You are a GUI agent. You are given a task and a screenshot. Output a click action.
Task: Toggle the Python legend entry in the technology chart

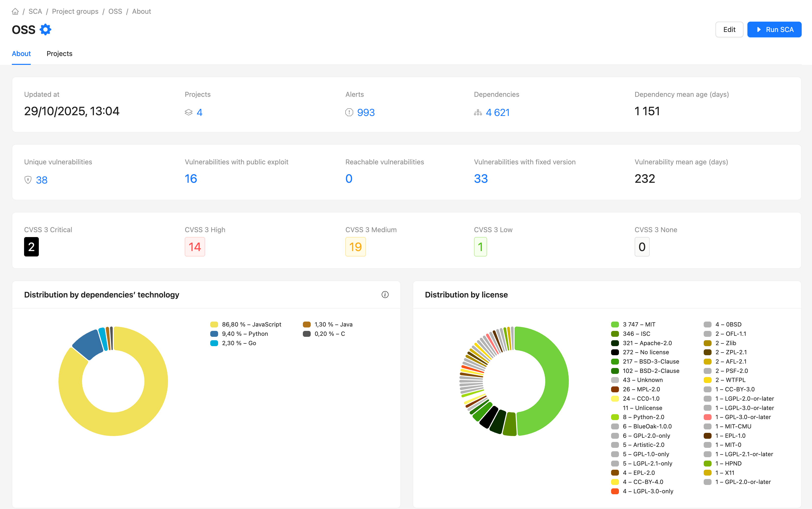[x=244, y=334]
